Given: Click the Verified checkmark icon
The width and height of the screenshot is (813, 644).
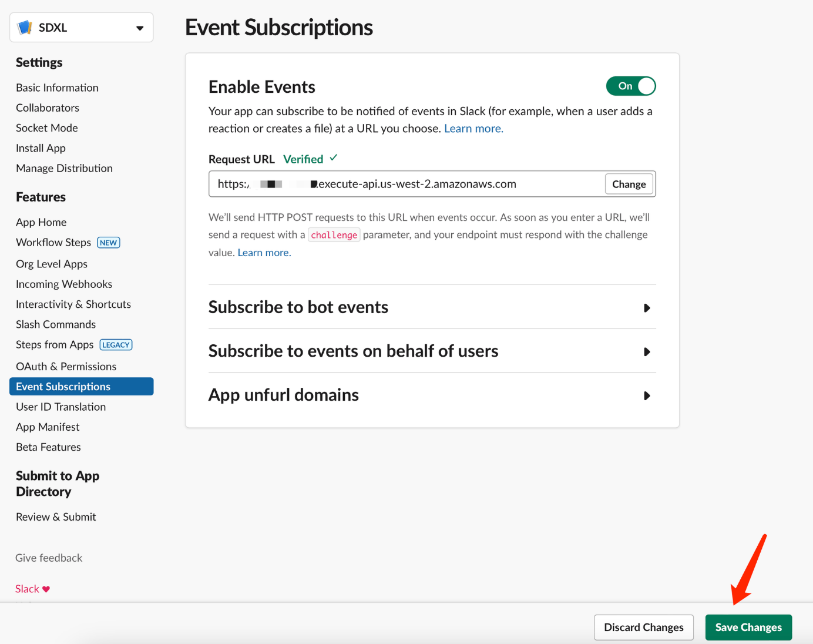Looking at the screenshot, I should click(334, 157).
